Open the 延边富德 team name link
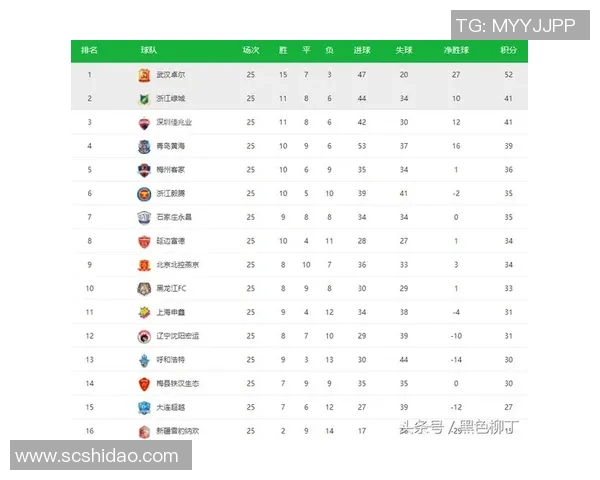The image size is (600, 480). [x=172, y=241]
